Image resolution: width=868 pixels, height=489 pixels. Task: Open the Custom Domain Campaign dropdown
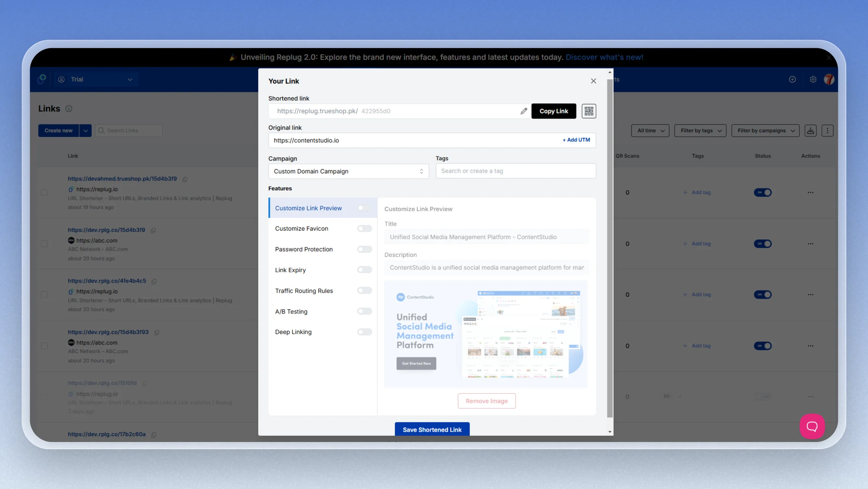348,171
